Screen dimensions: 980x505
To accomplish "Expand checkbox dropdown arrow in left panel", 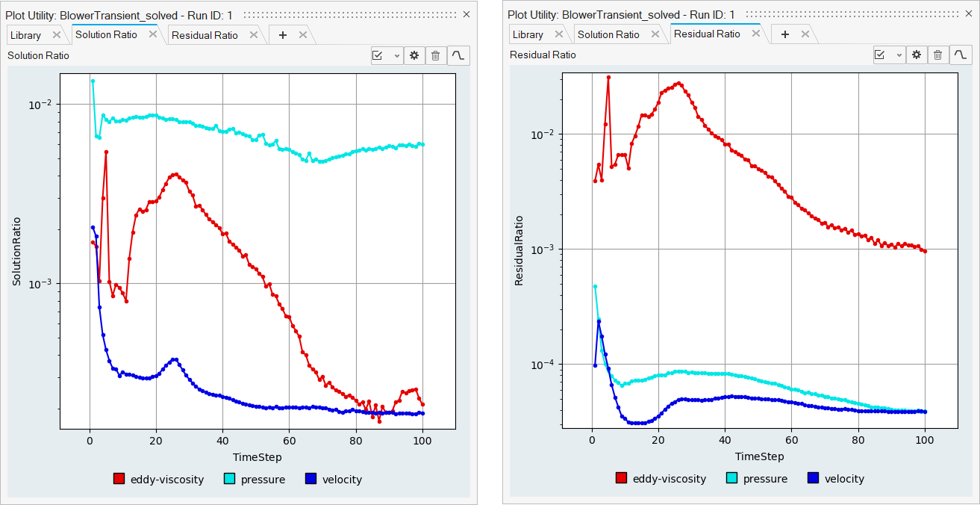I will pos(396,55).
